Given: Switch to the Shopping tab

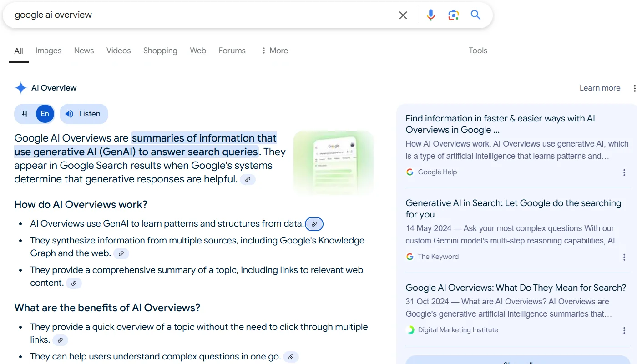Looking at the screenshot, I should (160, 51).
